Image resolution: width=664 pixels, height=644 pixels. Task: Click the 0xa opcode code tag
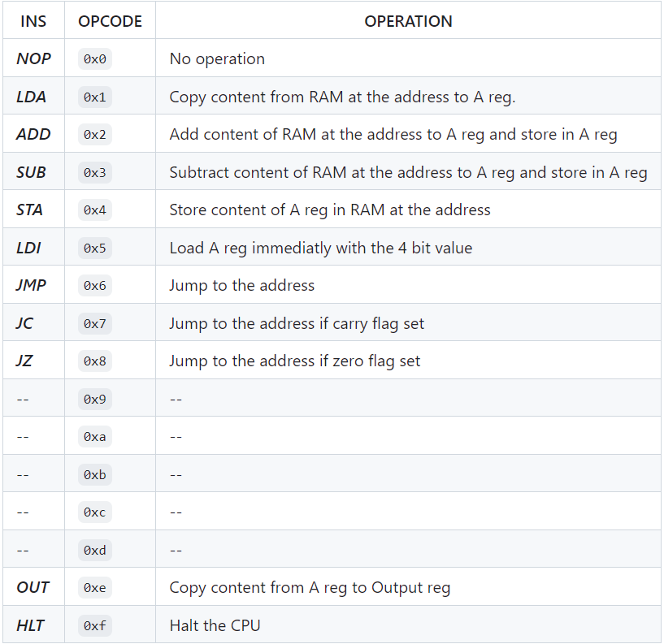(95, 437)
